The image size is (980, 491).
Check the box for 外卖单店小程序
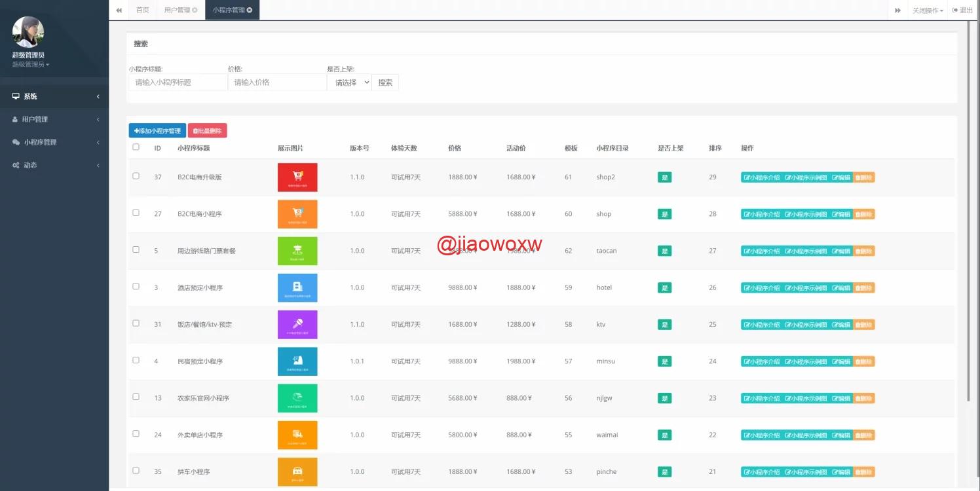point(136,433)
